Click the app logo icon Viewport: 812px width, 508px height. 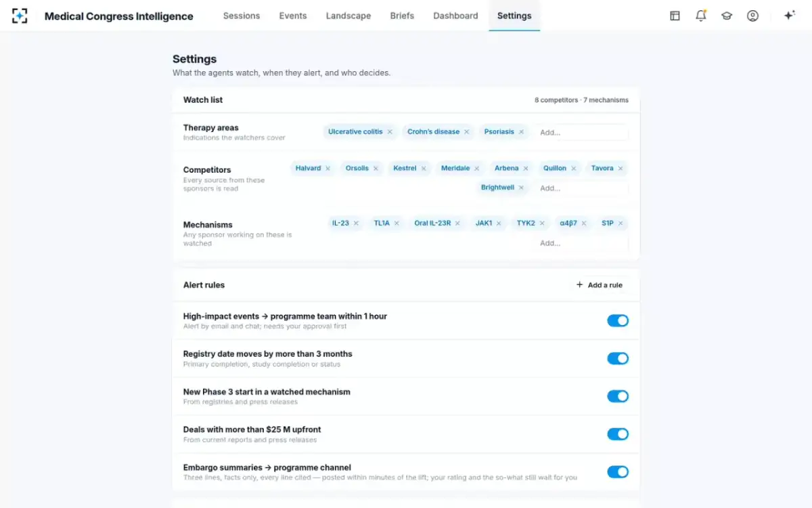click(20, 16)
